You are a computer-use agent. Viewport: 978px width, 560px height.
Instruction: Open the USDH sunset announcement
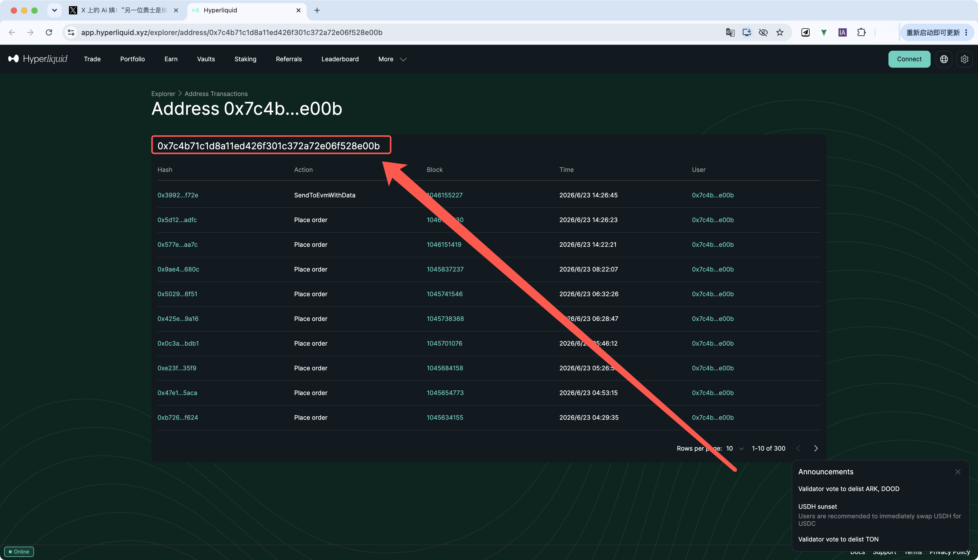879,515
